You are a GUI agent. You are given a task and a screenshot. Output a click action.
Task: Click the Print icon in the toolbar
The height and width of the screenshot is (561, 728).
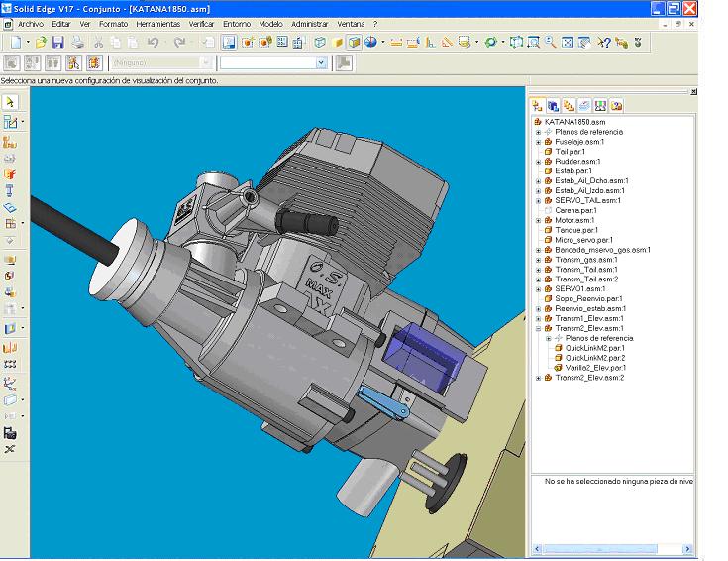(77, 43)
